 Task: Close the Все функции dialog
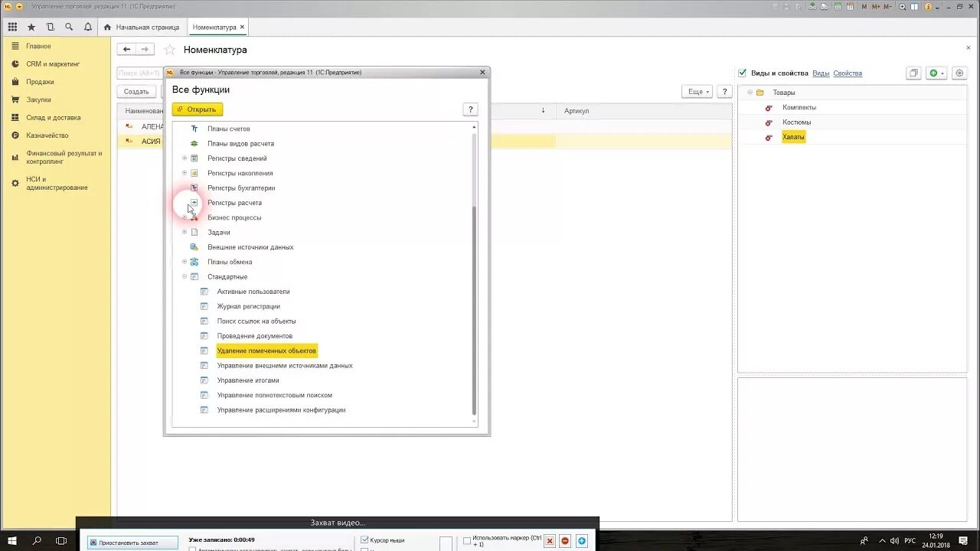point(482,72)
